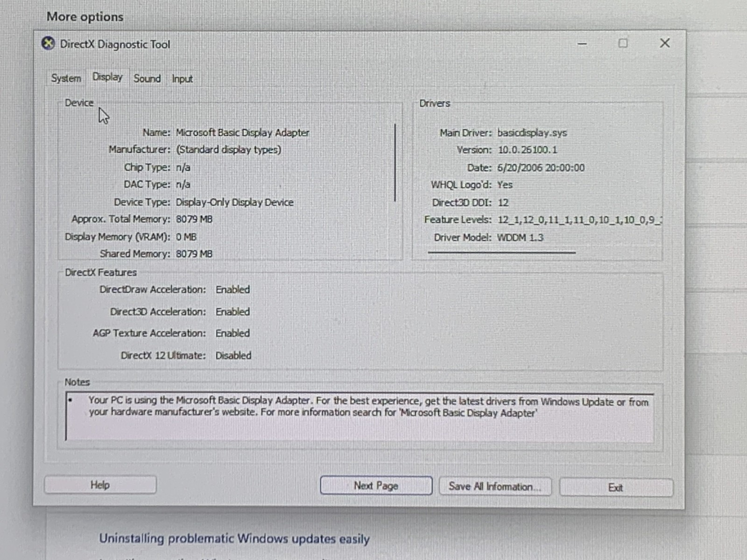
Task: Click the Drivers panel horizontal scrollbar
Action: [x=501, y=252]
